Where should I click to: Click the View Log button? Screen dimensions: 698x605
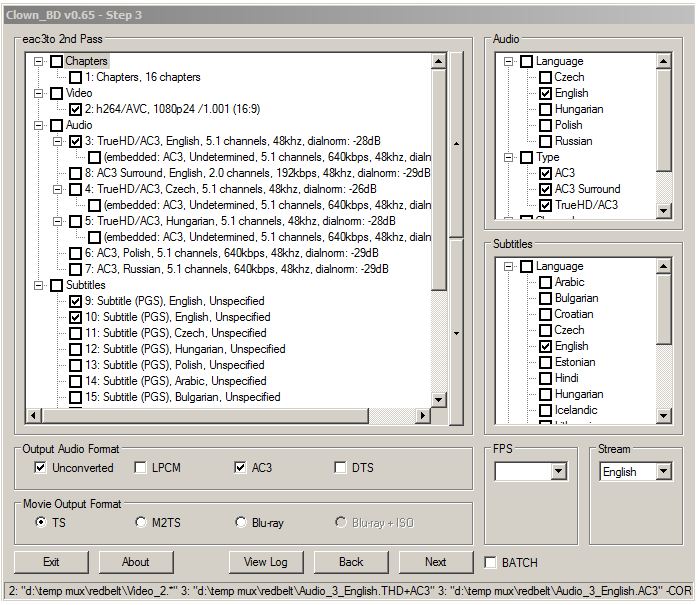click(266, 563)
